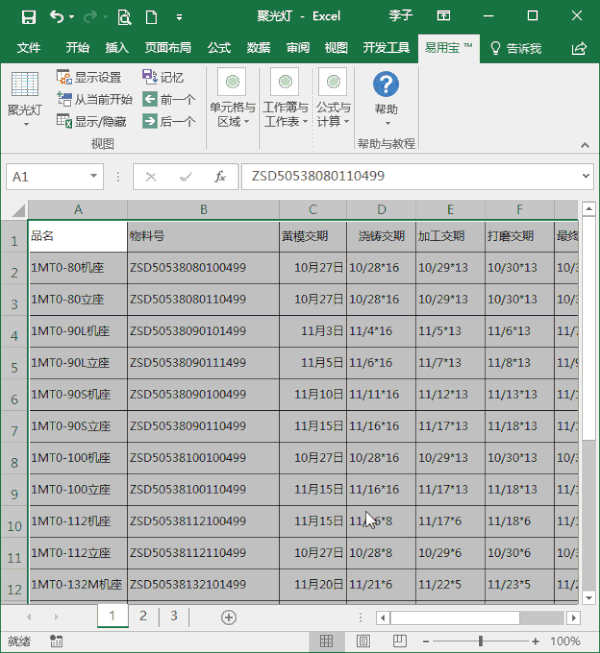Open 工作簿与工作表 dropdown menu
The image size is (600, 653).
(285, 98)
